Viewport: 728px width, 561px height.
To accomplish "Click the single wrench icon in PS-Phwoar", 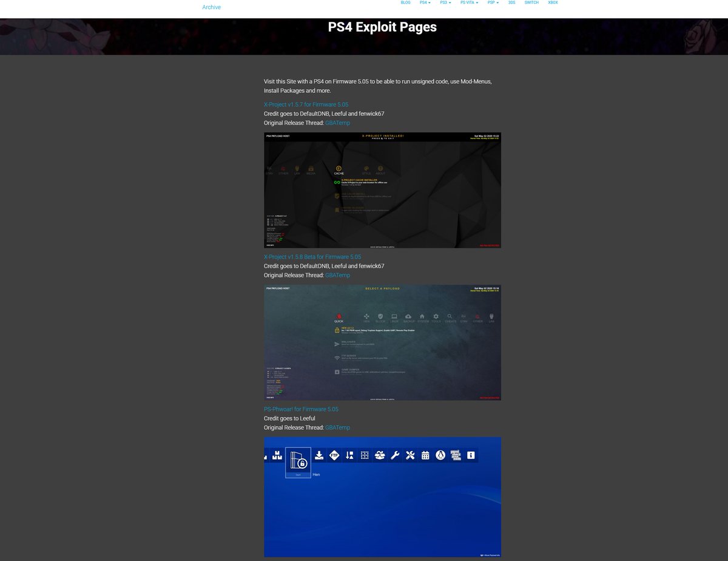I will click(395, 455).
